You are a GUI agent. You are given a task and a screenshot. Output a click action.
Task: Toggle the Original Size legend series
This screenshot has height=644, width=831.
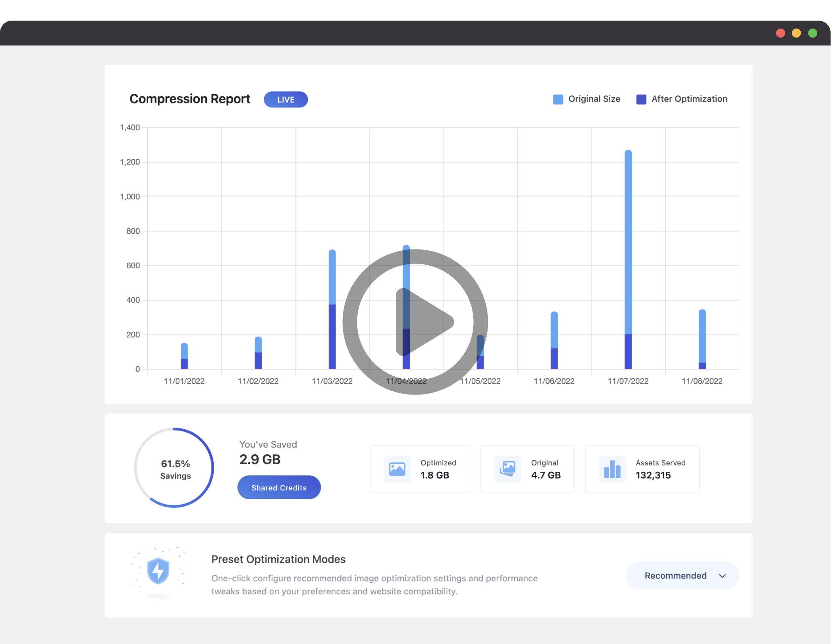pos(586,99)
